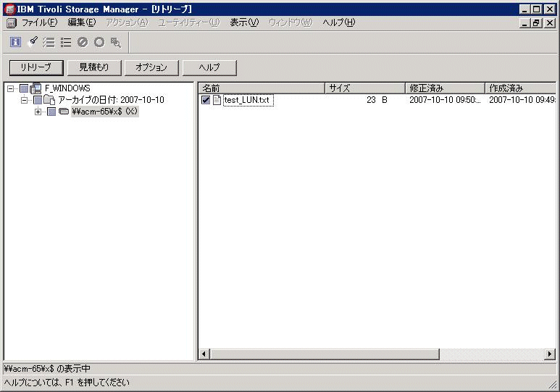Click the \\acm-65\x$ の表示中 status text
The height and width of the screenshot is (392, 560).
(47, 369)
